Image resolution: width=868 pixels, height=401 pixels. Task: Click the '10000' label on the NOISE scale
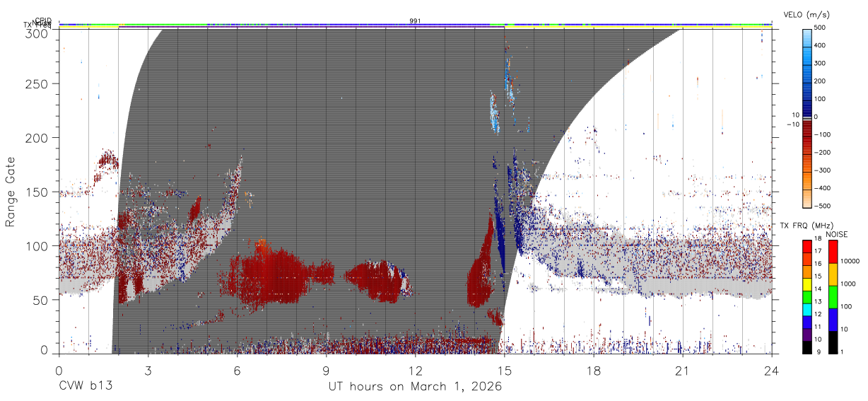click(x=850, y=261)
